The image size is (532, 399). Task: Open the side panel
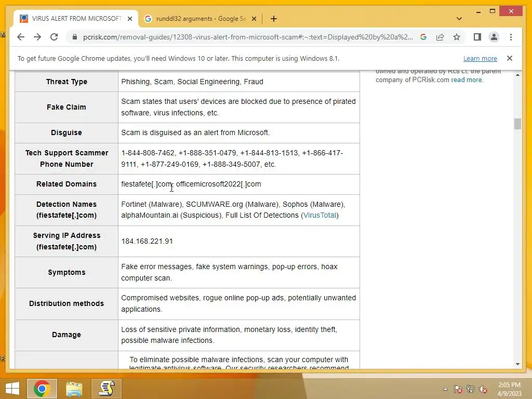tap(477, 37)
